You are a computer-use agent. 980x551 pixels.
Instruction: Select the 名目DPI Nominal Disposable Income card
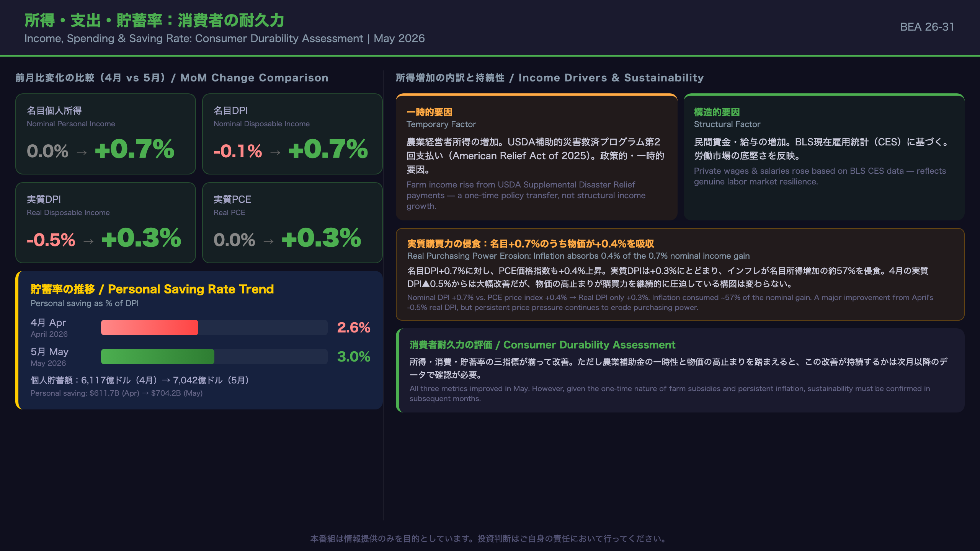[x=292, y=134]
